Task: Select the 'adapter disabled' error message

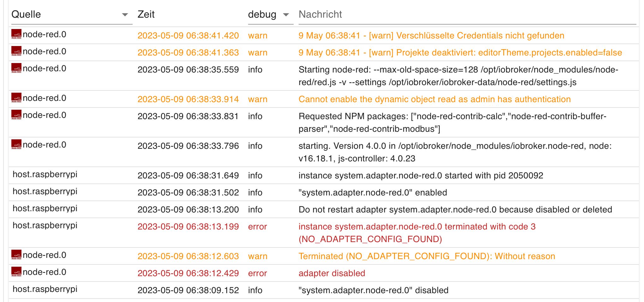Action: [332, 273]
